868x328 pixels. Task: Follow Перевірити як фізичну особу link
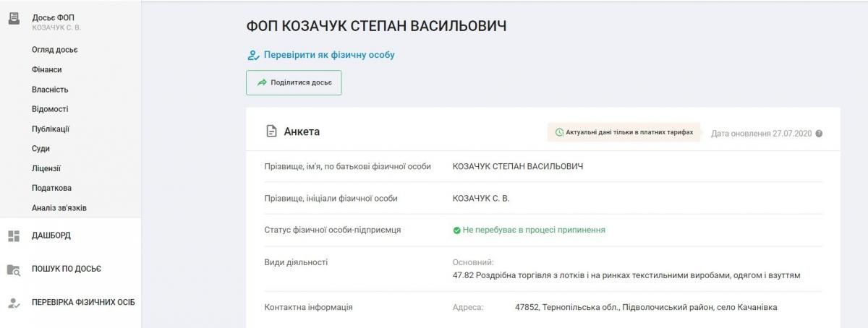pyautogui.click(x=329, y=55)
